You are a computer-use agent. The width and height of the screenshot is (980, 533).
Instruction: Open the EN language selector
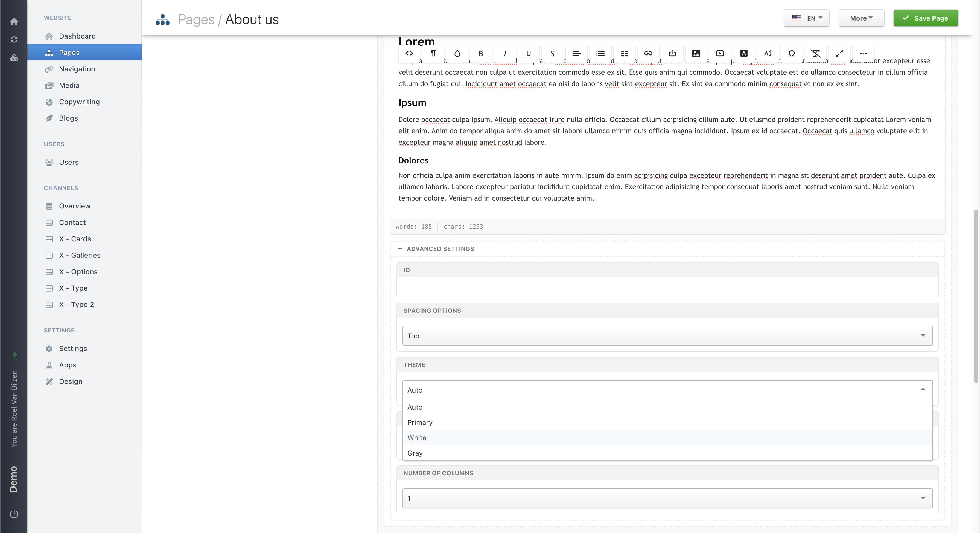point(806,18)
